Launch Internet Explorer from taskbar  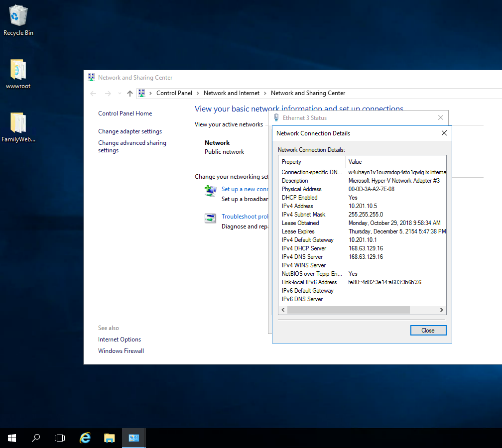click(86, 438)
